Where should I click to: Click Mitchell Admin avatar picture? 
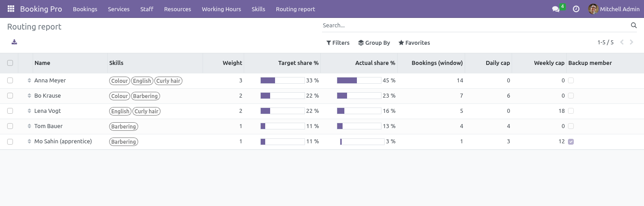(593, 9)
